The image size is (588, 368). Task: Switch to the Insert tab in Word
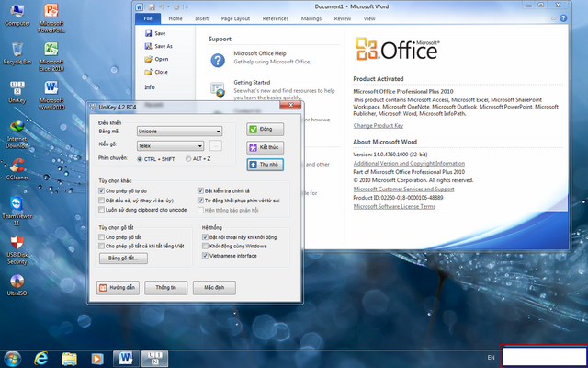coord(202,18)
